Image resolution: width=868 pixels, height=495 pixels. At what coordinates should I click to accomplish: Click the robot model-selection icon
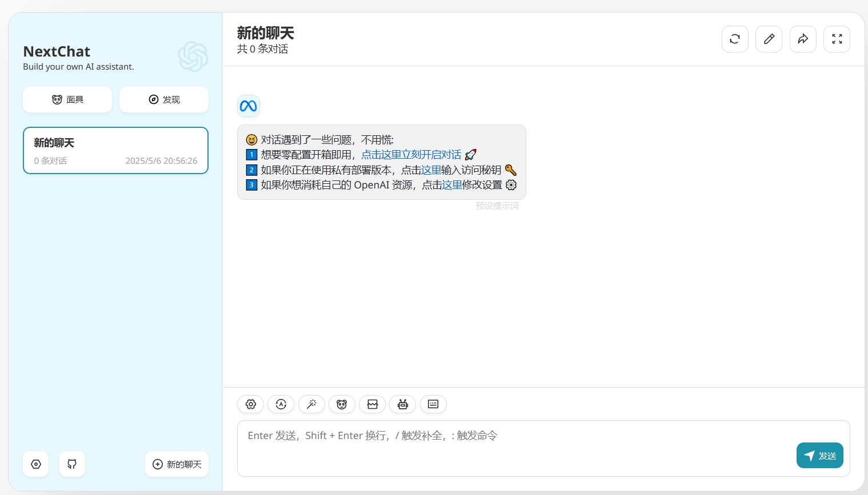402,404
